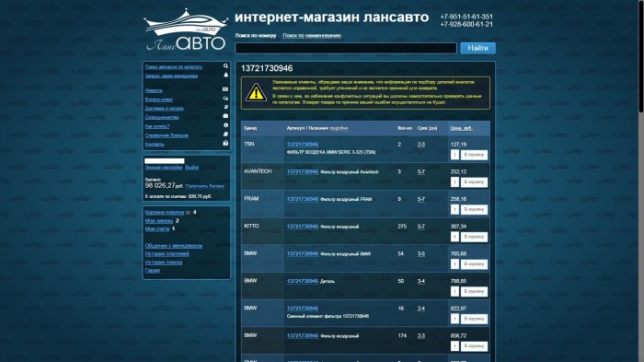Click the icon next to Доставка и оплата
Image resolution: width=644 pixels, height=362 pixels.
[225, 107]
